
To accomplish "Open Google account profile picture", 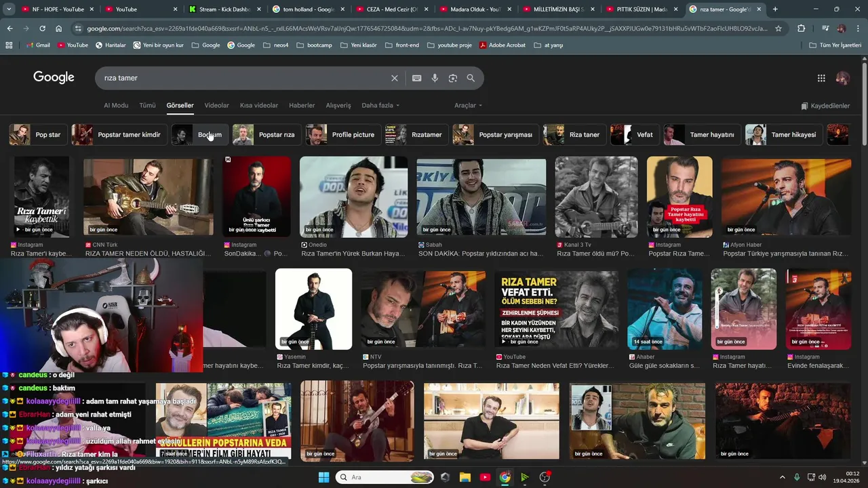I will (843, 78).
